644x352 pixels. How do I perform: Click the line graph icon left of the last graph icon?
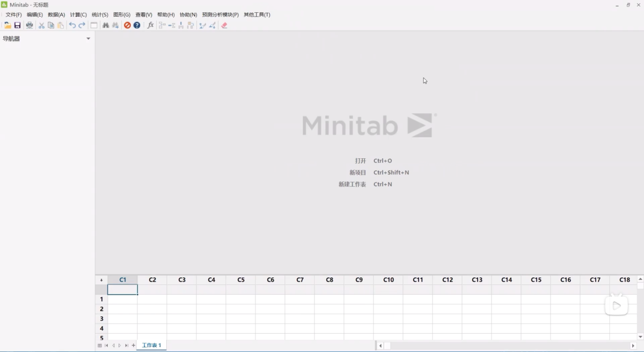tap(203, 25)
